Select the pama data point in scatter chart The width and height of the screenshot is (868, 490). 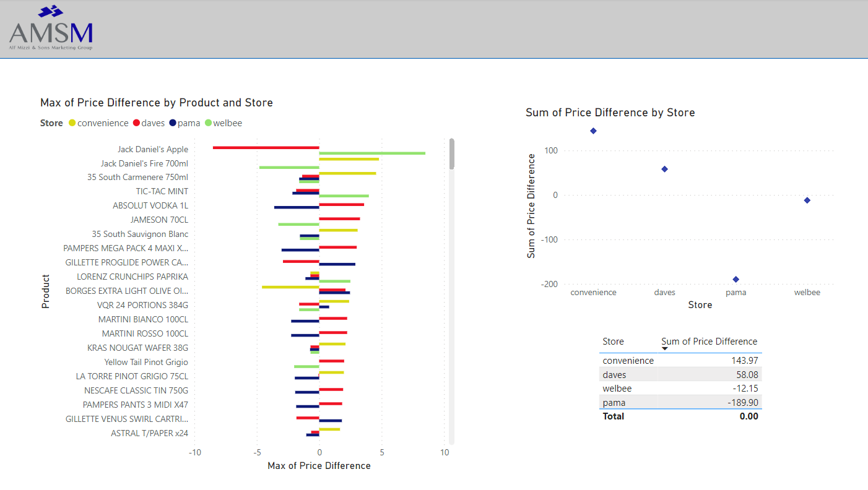[x=736, y=279]
